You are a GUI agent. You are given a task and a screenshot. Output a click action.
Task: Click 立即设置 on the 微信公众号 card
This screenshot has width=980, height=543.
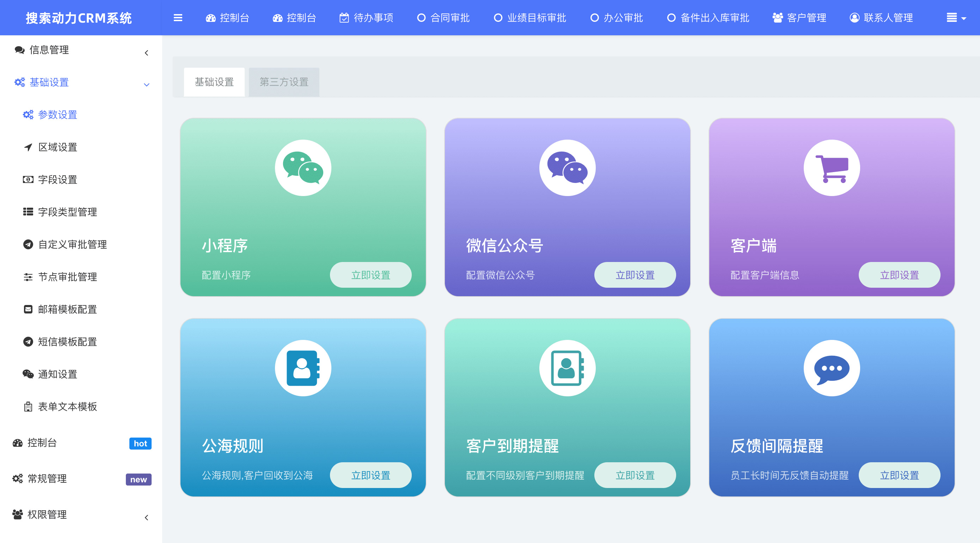[635, 275]
